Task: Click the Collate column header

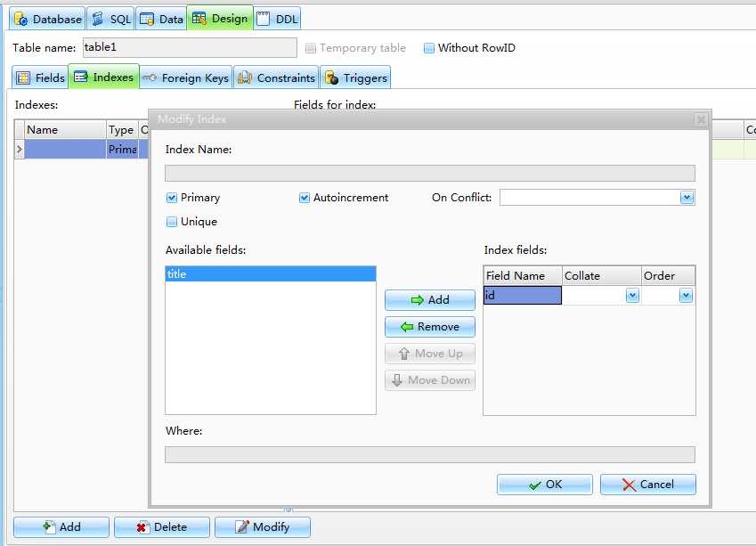Action: [602, 276]
